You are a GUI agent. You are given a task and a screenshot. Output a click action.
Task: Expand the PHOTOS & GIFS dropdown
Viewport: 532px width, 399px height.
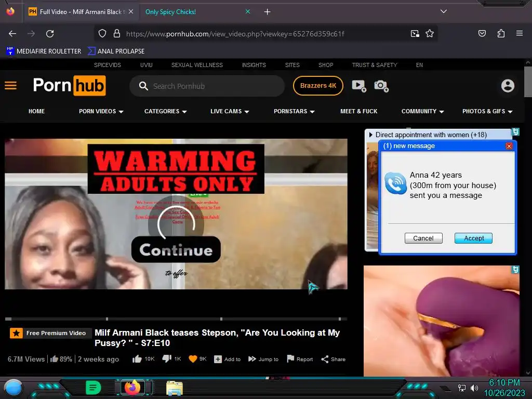tap(487, 111)
